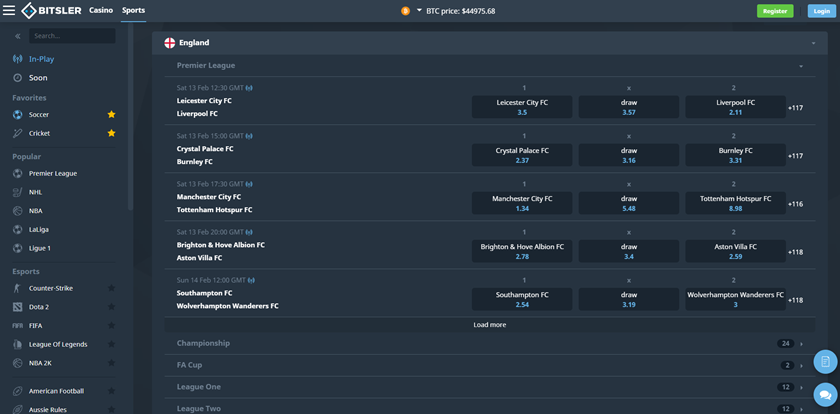This screenshot has height=414, width=840.
Task: Bet on Southampton FC at 2.54
Action: (522, 299)
